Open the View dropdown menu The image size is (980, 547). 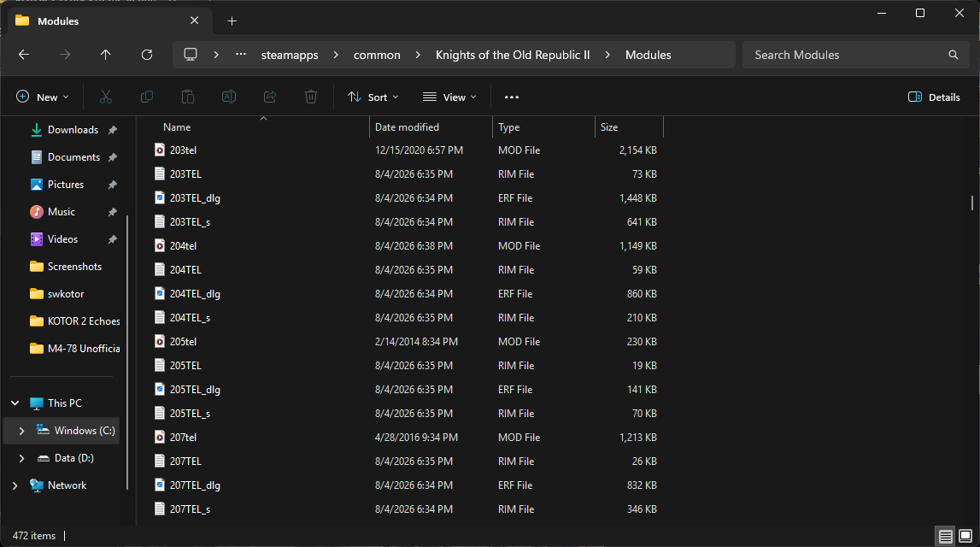tap(449, 97)
